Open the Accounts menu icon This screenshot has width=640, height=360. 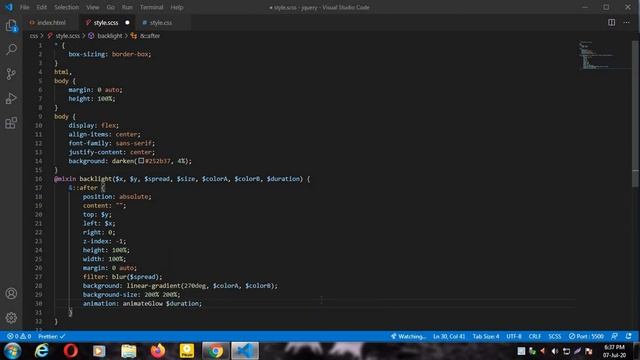click(x=11, y=293)
